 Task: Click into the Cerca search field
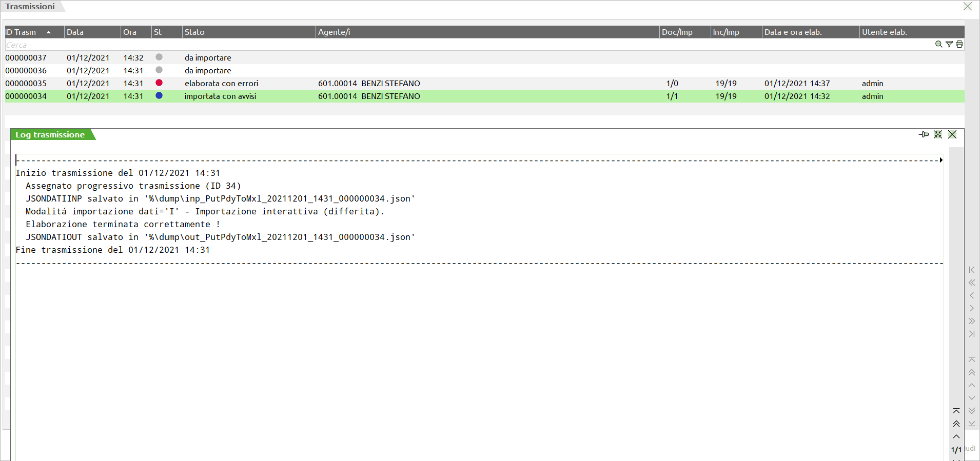[205, 45]
